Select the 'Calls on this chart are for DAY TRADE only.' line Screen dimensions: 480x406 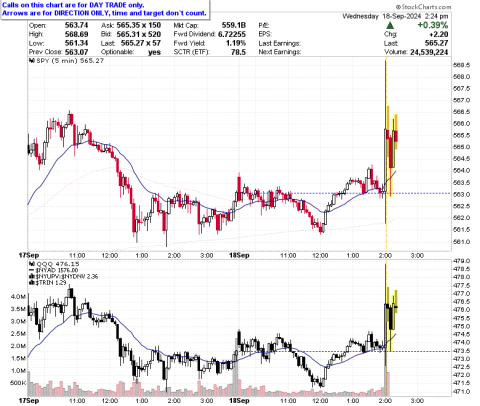73,5
